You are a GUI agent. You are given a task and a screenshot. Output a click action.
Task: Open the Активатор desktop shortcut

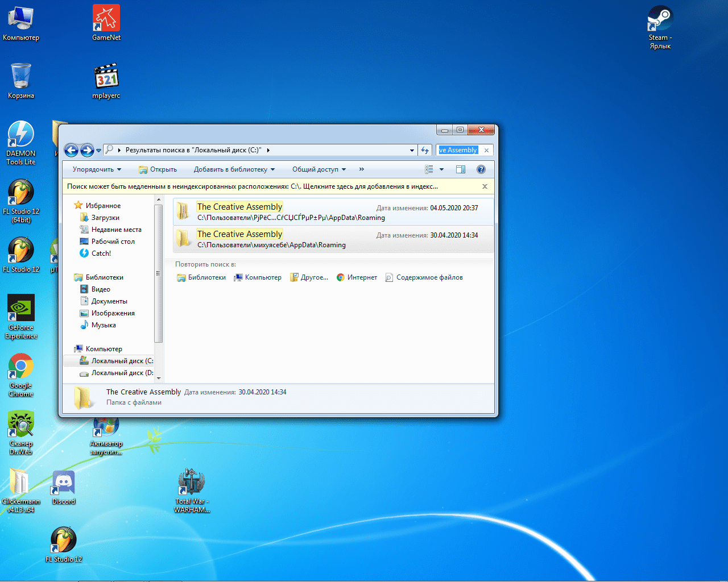click(x=106, y=436)
